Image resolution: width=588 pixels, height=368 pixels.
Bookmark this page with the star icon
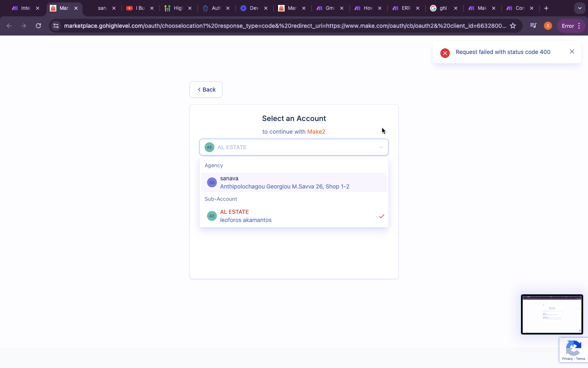pyautogui.click(x=513, y=26)
